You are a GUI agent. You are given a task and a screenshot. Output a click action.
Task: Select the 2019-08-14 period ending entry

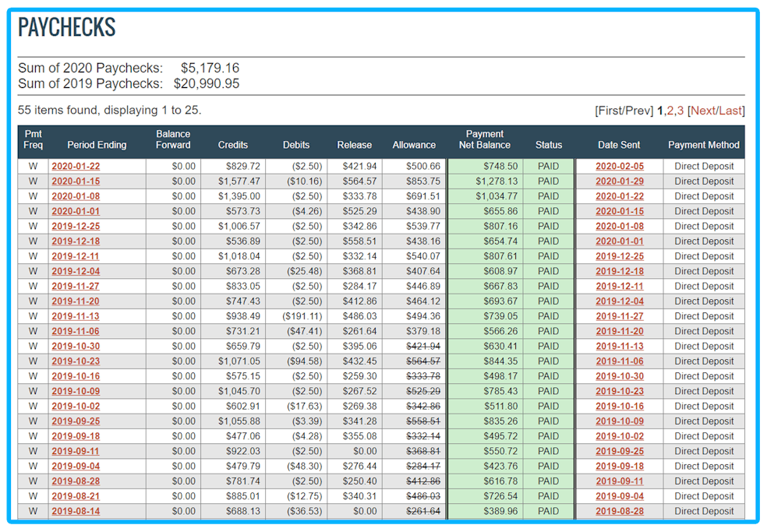(x=76, y=511)
